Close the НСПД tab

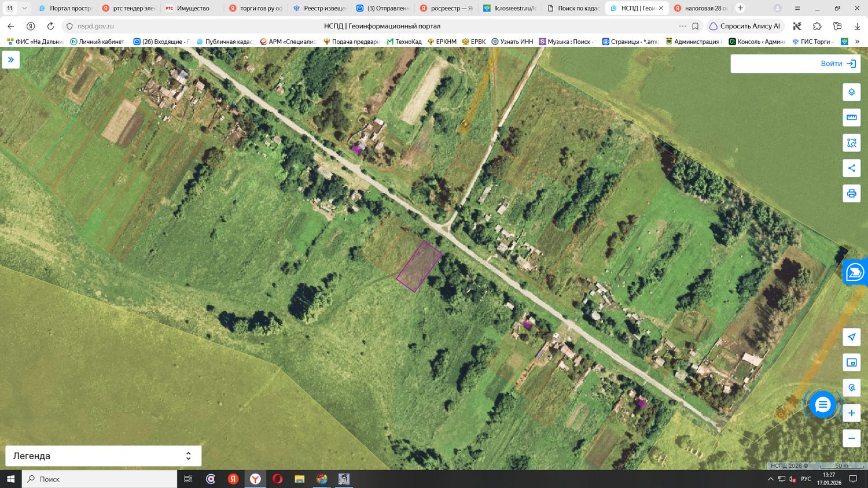[x=661, y=8]
